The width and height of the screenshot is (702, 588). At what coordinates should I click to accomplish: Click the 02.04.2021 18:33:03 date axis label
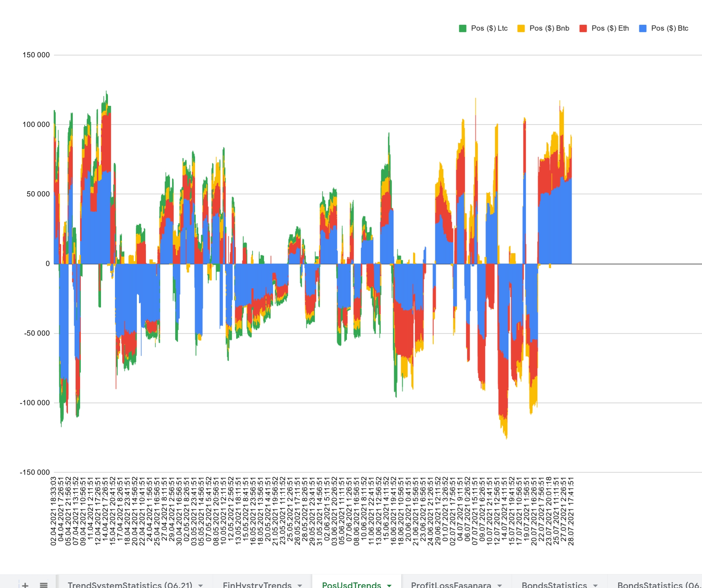[53, 511]
